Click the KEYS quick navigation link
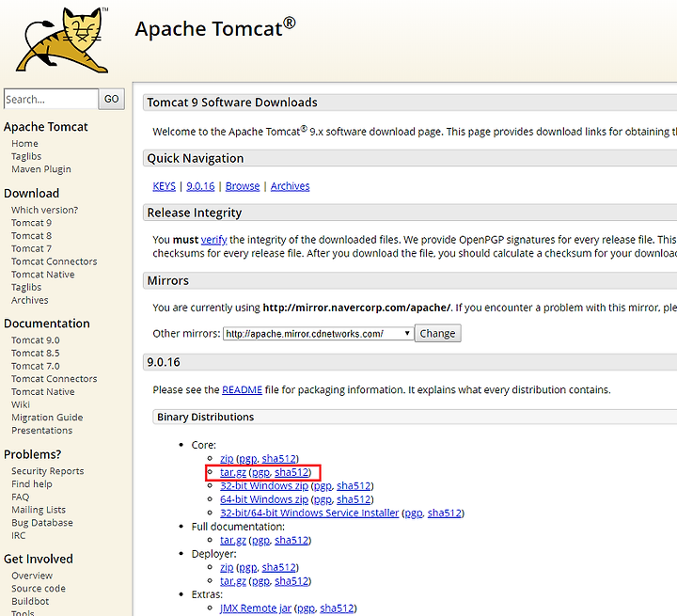677x616 pixels. 164,186
